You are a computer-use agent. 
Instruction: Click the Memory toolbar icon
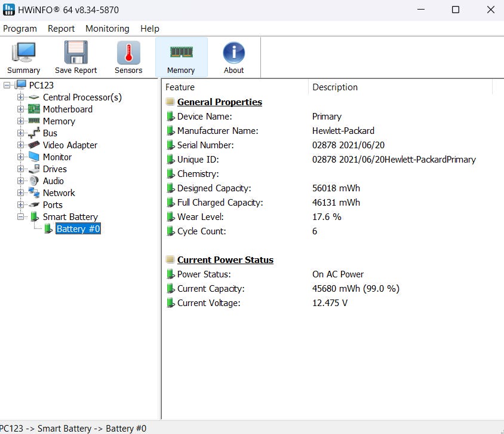[x=181, y=57]
